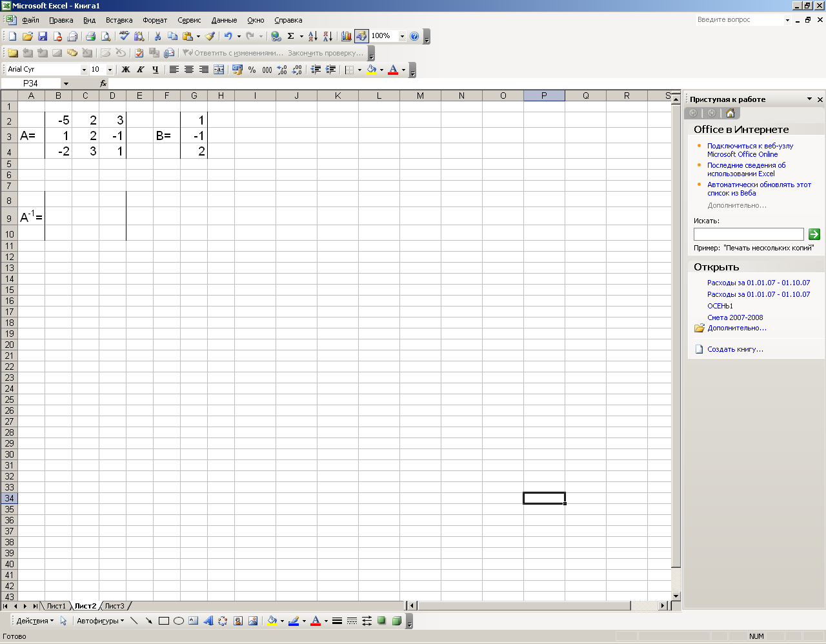
Task: Increase the cell indent
Action: [331, 70]
